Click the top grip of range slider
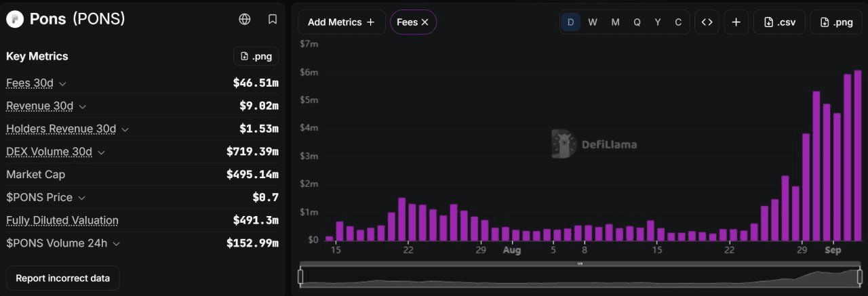The width and height of the screenshot is (868, 296). click(580, 263)
